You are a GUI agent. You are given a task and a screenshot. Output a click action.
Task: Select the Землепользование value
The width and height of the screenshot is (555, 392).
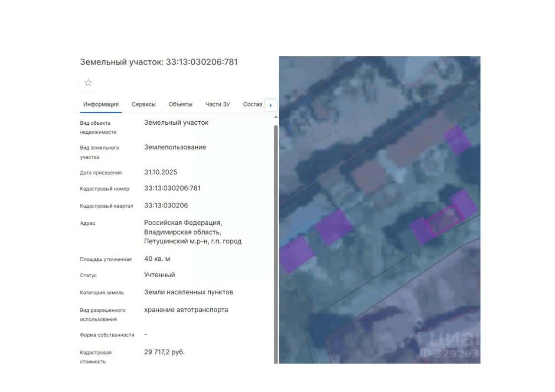175,147
